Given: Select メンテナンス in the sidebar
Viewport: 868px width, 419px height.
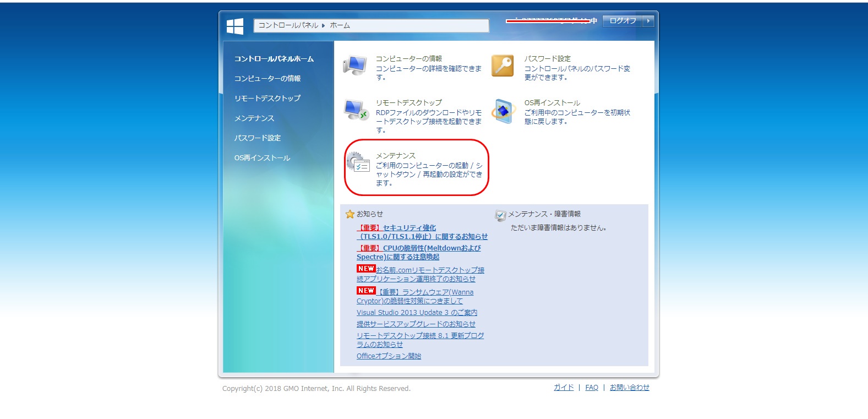Looking at the screenshot, I should pos(254,118).
